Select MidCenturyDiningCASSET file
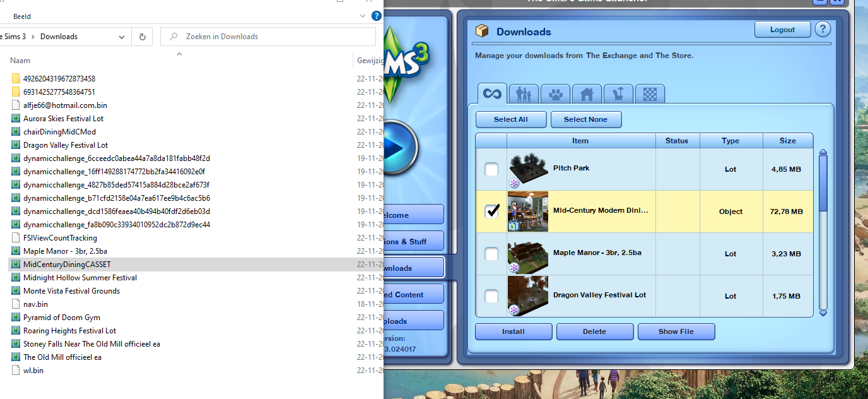The width and height of the screenshot is (868, 399). [x=67, y=265]
